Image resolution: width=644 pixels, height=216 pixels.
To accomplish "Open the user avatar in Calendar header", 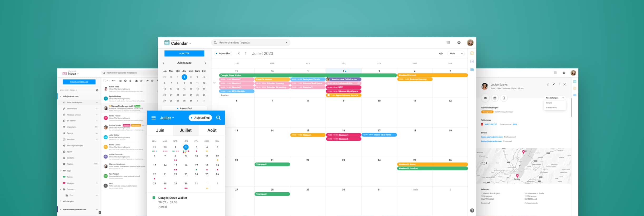I will coord(470,43).
